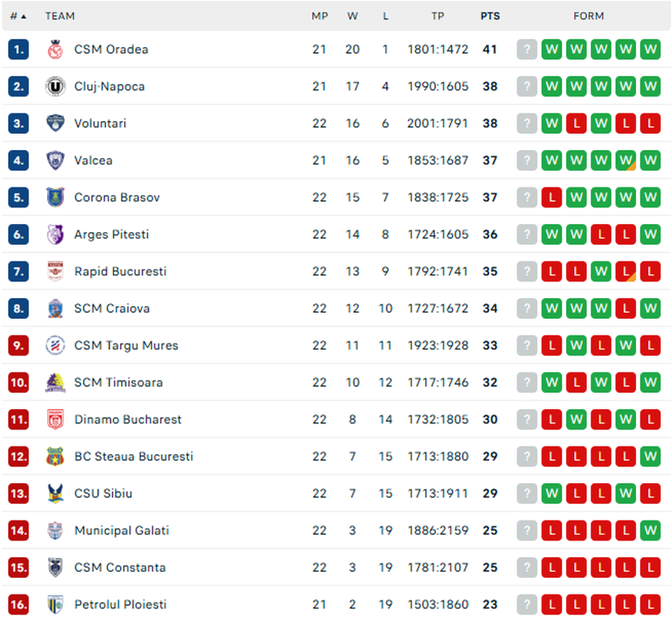This screenshot has height=622, width=672.
Task: Click the Voluntari team logo
Action: coord(55,124)
